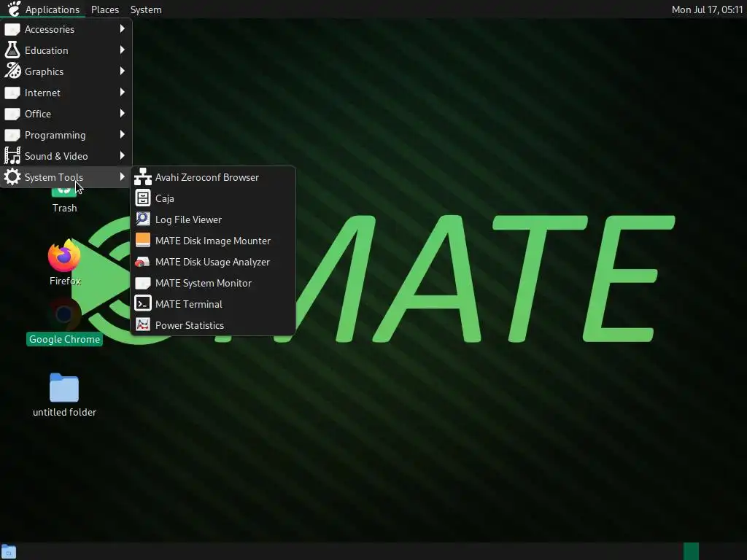Image resolution: width=747 pixels, height=560 pixels.
Task: Open Power Statistics
Action: tap(213, 325)
